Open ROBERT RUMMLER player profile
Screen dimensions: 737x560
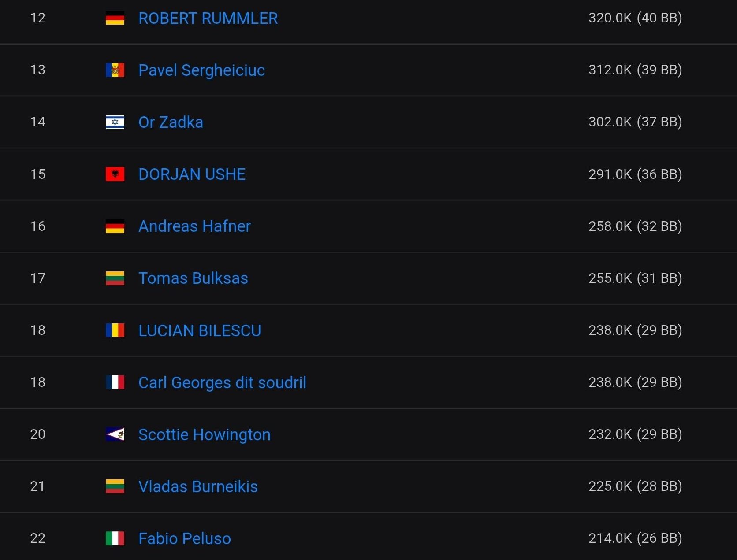coord(208,19)
